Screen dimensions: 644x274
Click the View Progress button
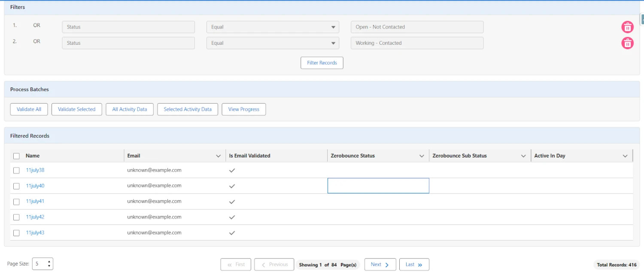[x=243, y=109]
